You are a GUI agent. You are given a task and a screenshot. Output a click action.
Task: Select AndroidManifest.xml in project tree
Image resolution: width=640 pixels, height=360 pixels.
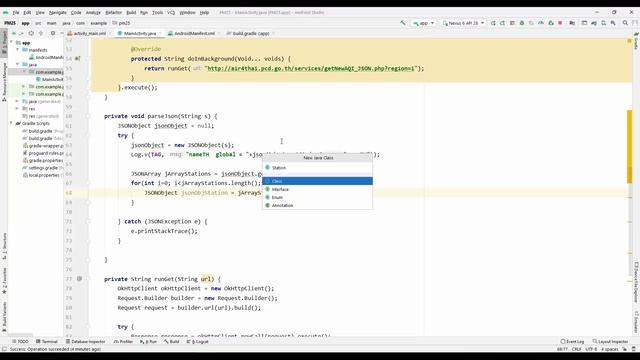point(47,57)
